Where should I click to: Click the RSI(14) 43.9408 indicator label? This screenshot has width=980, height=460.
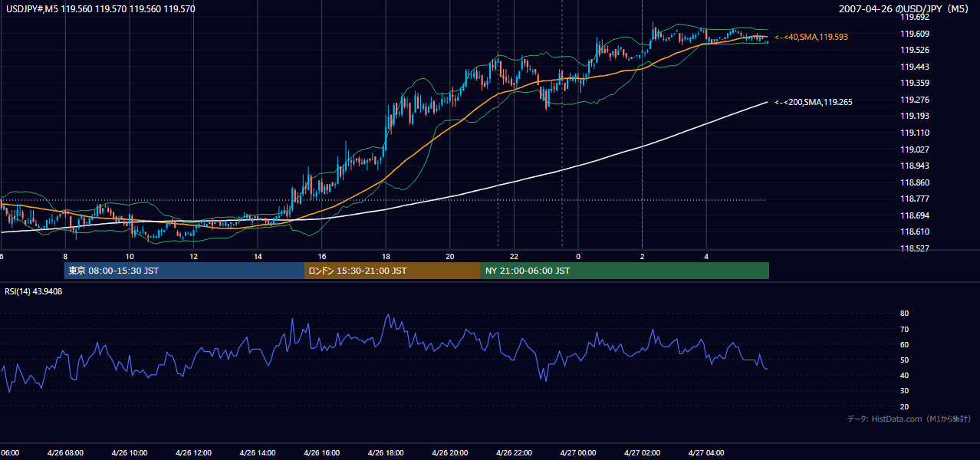pyautogui.click(x=34, y=291)
